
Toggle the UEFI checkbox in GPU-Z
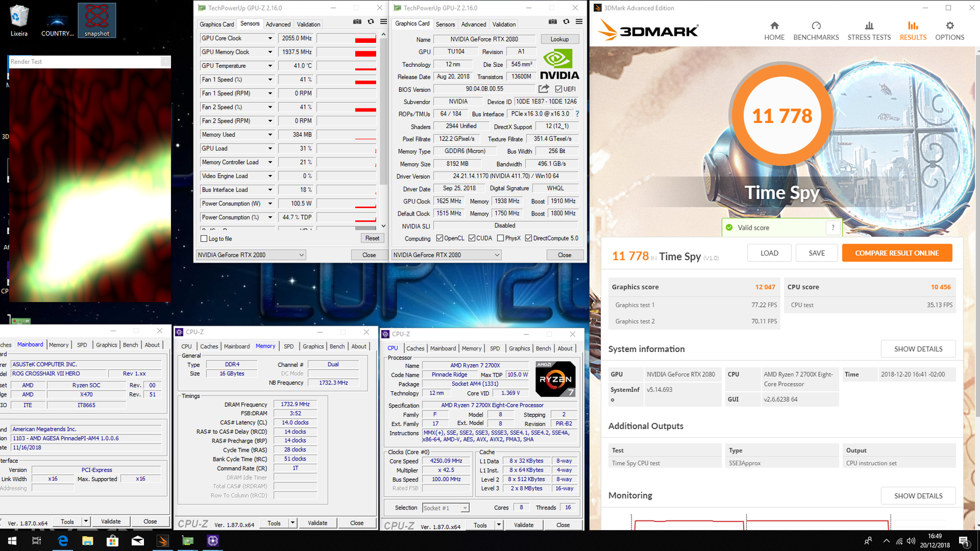pos(559,89)
